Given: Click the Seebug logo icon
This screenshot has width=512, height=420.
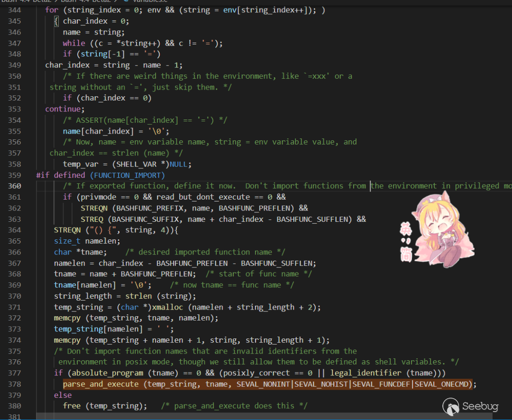Looking at the screenshot, I should click(x=451, y=406).
